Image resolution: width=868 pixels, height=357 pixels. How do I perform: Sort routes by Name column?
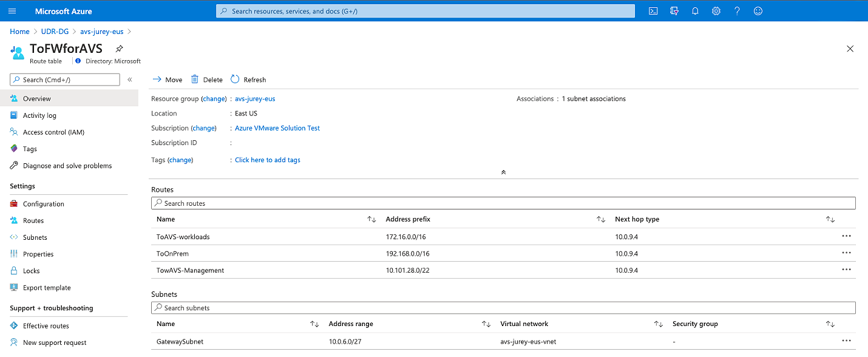[371, 219]
